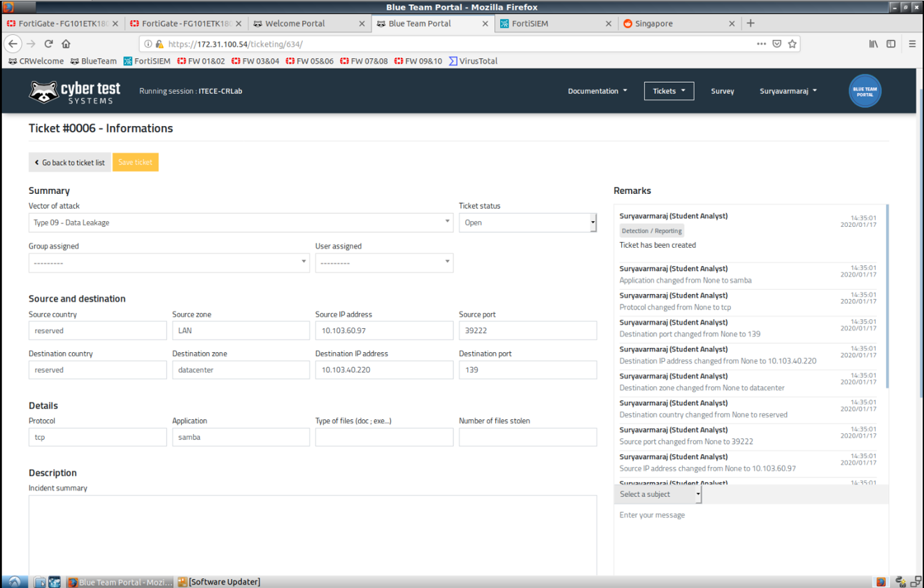Click the Type of files field
The height and width of the screenshot is (588, 924).
[384, 437]
